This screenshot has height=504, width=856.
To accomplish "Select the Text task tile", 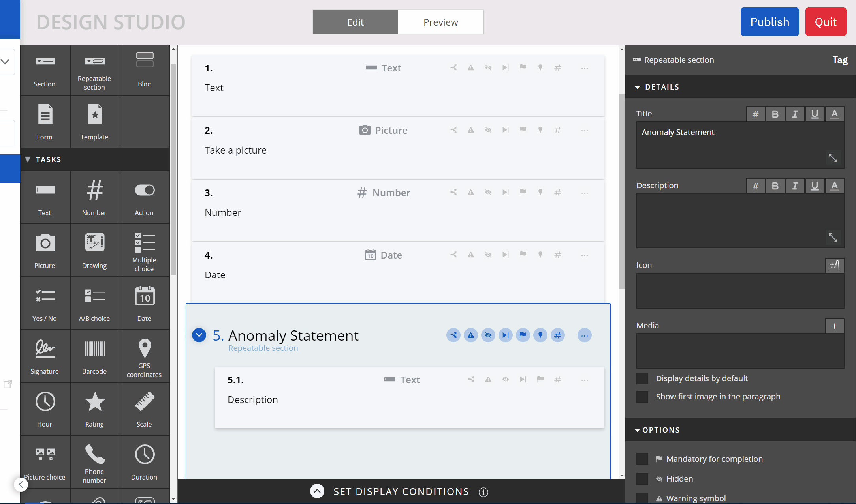I will point(45,198).
